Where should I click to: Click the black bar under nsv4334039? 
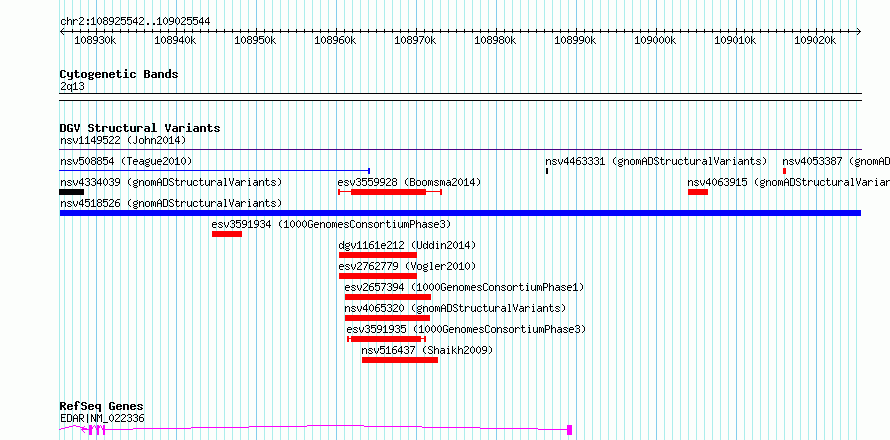point(72,192)
